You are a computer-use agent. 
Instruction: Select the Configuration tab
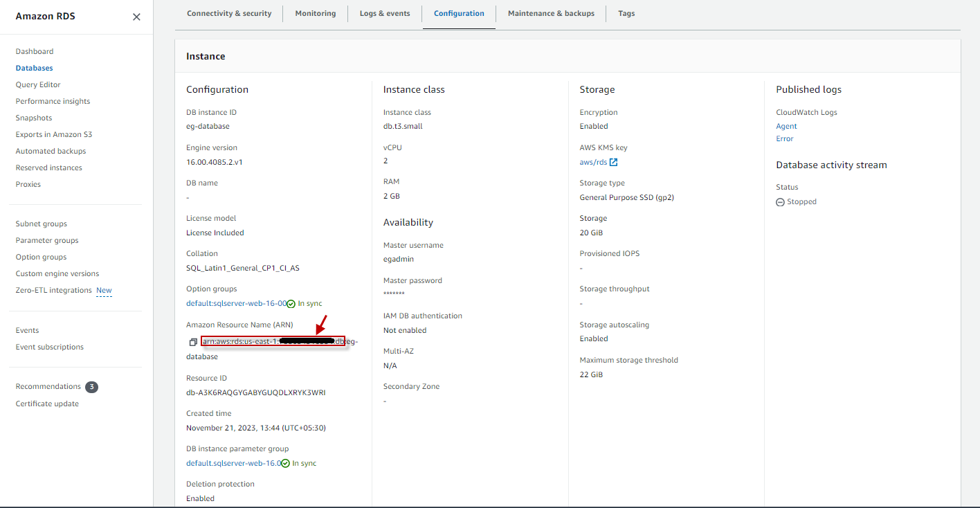coord(459,13)
